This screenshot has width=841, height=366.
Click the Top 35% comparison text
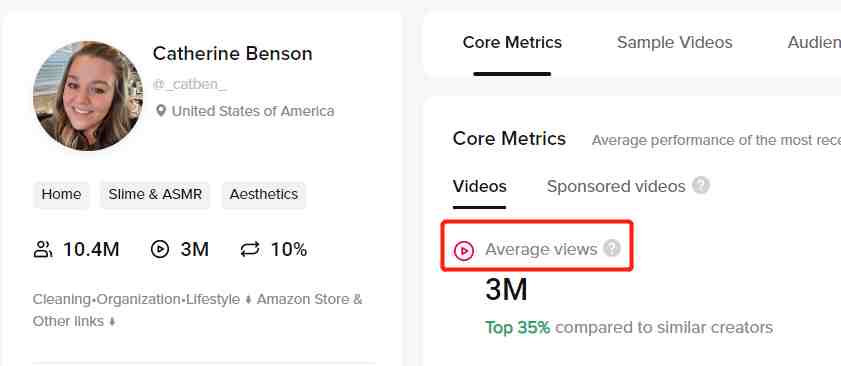(x=518, y=327)
